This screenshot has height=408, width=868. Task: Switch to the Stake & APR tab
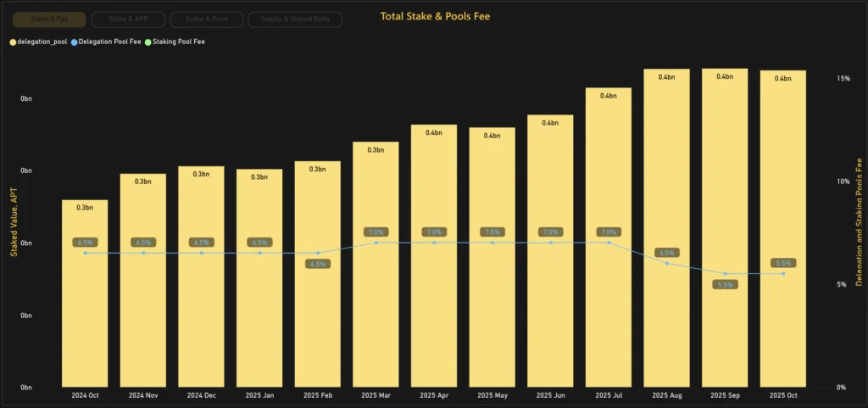127,19
